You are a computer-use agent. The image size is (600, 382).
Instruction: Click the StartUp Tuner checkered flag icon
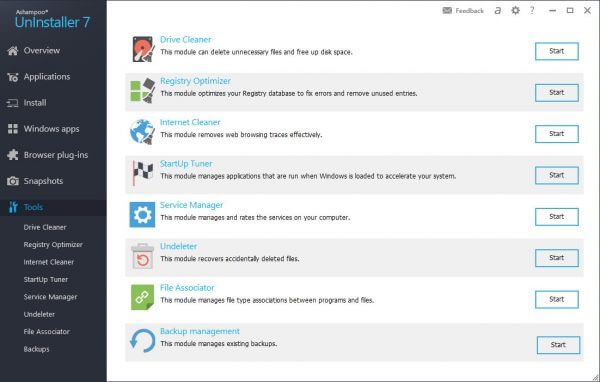(142, 173)
